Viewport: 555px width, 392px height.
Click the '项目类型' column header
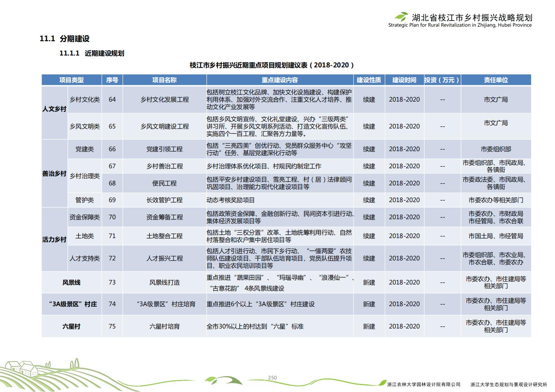click(72, 80)
